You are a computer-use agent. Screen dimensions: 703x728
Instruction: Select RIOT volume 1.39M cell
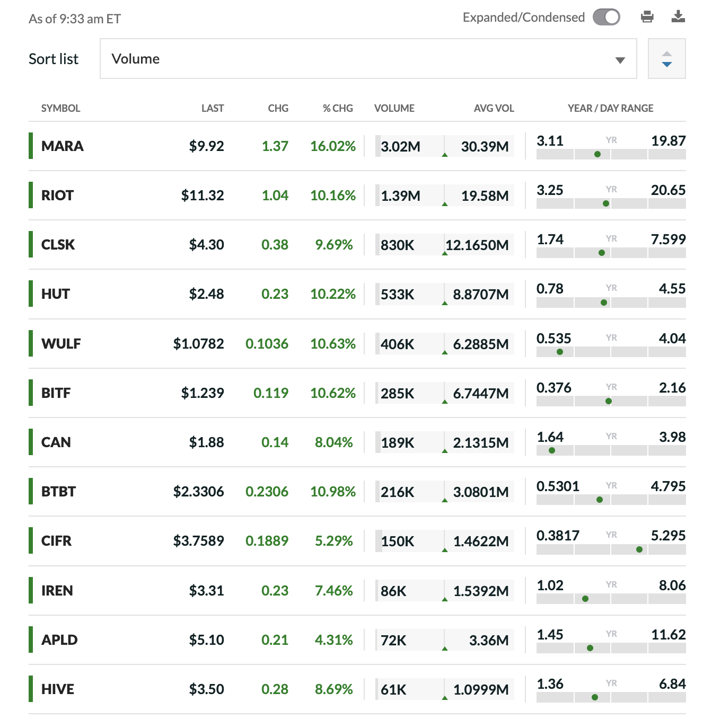coord(400,196)
